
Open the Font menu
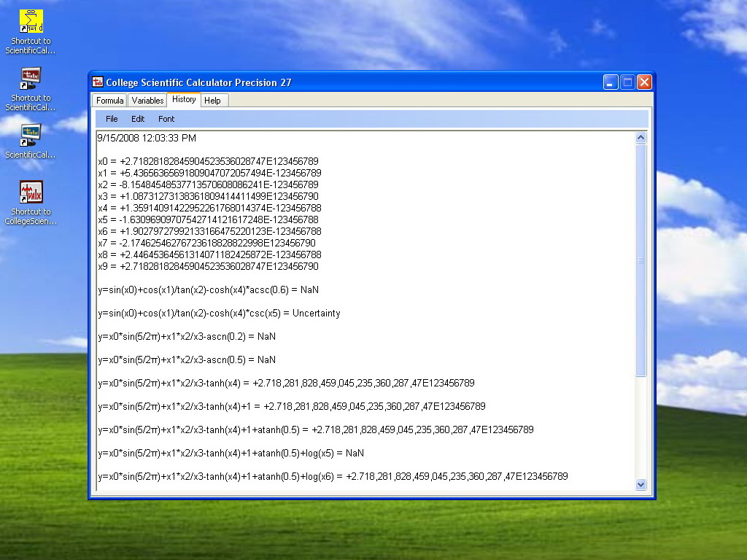click(x=166, y=119)
